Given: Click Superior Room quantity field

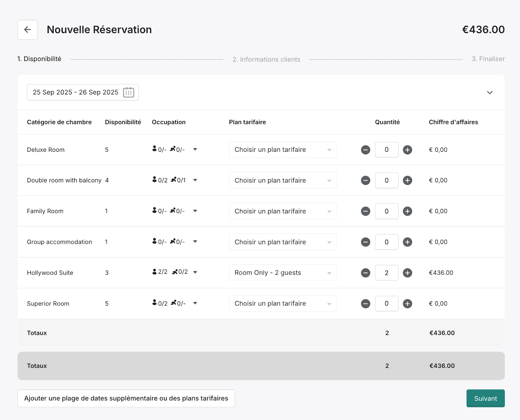Looking at the screenshot, I should 387,304.
